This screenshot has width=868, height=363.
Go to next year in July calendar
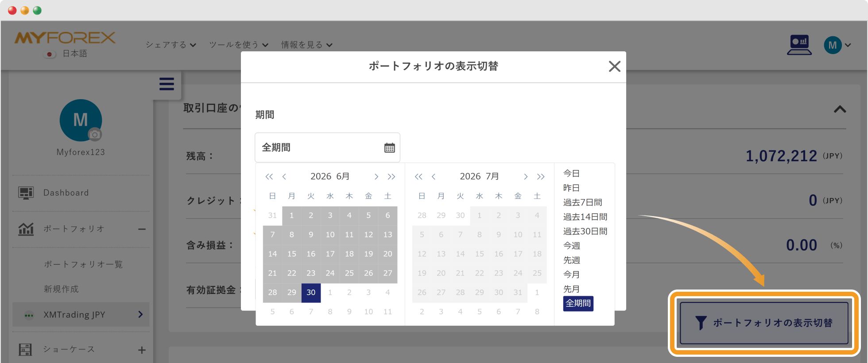pos(541,177)
